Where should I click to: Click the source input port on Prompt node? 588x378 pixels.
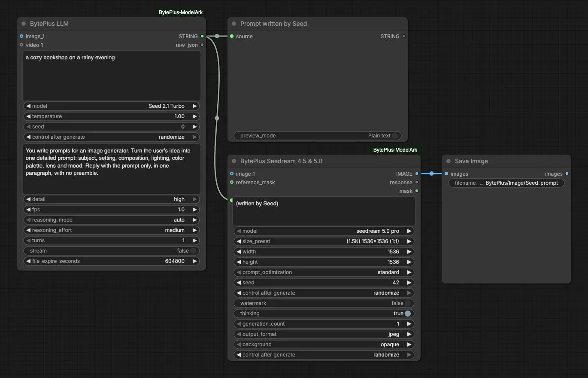(232, 36)
